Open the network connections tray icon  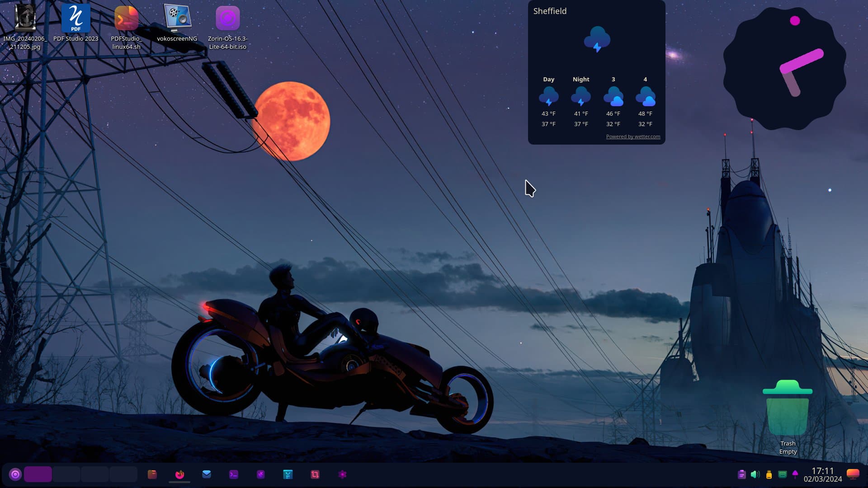click(783, 474)
